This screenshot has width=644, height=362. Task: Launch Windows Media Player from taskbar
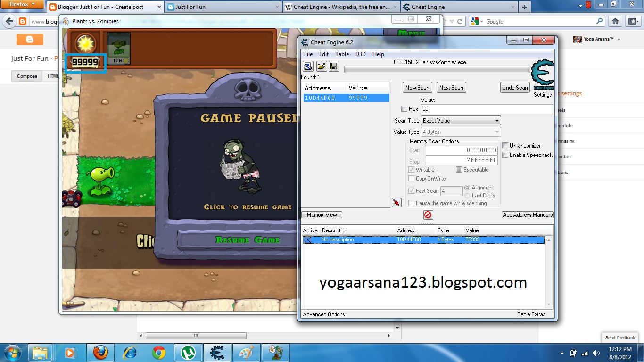click(70, 353)
